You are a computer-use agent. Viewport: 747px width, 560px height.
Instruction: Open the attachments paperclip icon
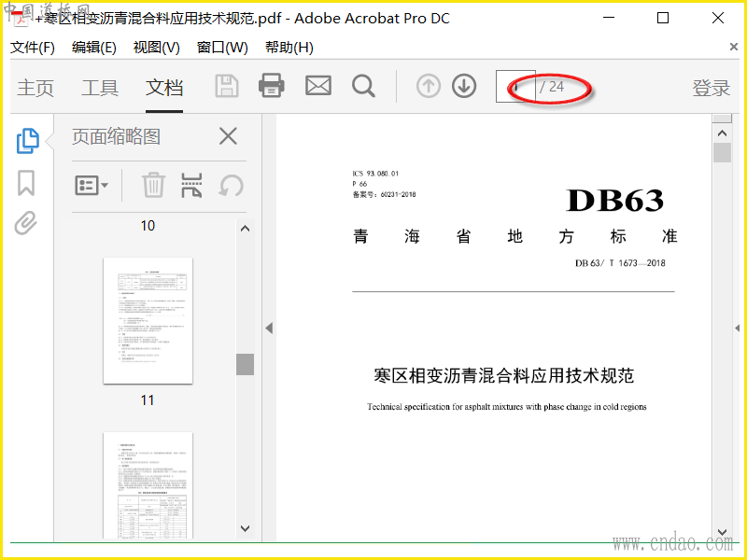(26, 223)
